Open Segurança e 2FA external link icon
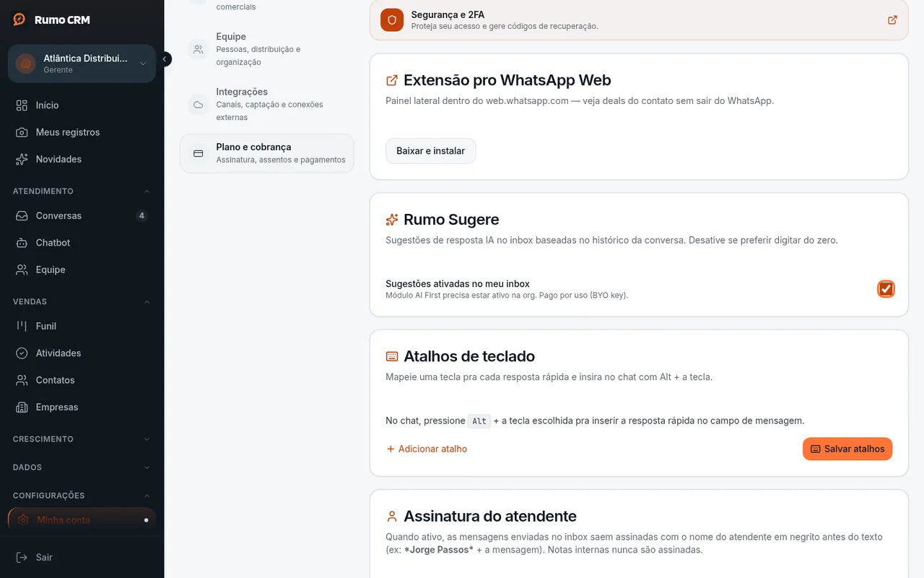Image resolution: width=924 pixels, height=578 pixels. (x=893, y=20)
